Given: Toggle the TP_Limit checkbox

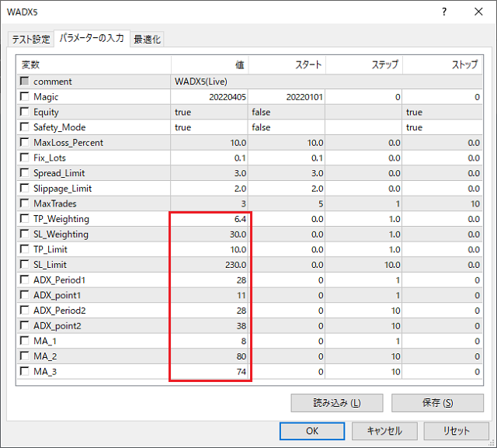Looking at the screenshot, I should point(24,249).
